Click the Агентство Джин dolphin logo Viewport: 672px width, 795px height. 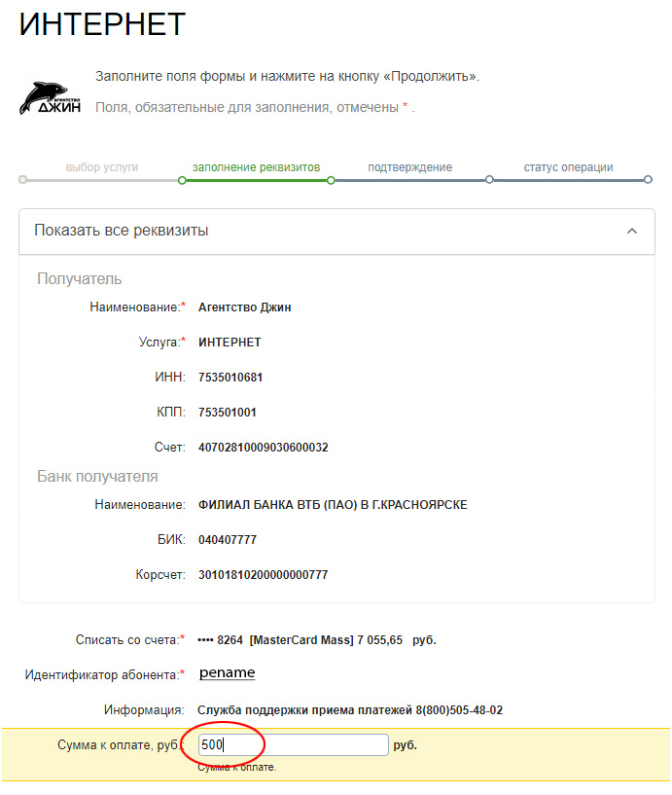pos(51,98)
